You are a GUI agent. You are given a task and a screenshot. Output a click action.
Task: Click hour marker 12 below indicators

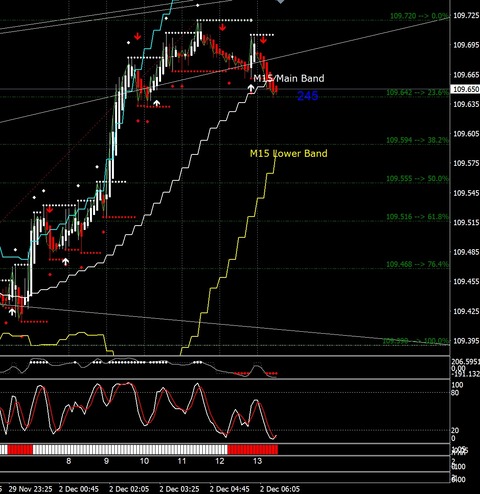[x=220, y=461]
